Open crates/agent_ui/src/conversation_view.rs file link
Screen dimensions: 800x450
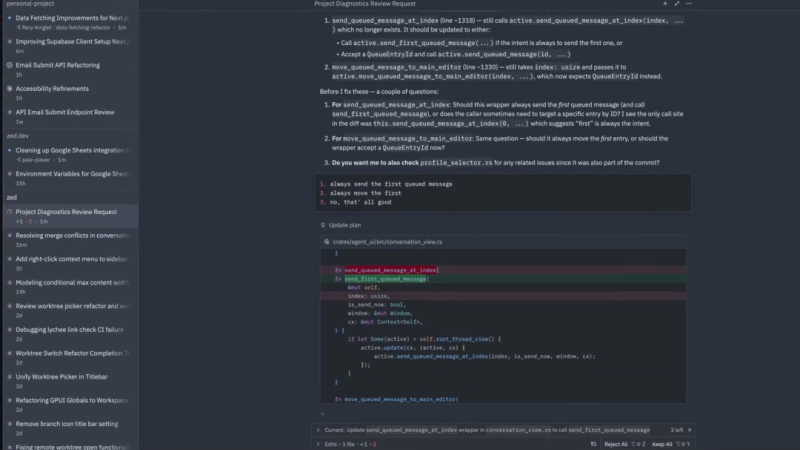(387, 242)
